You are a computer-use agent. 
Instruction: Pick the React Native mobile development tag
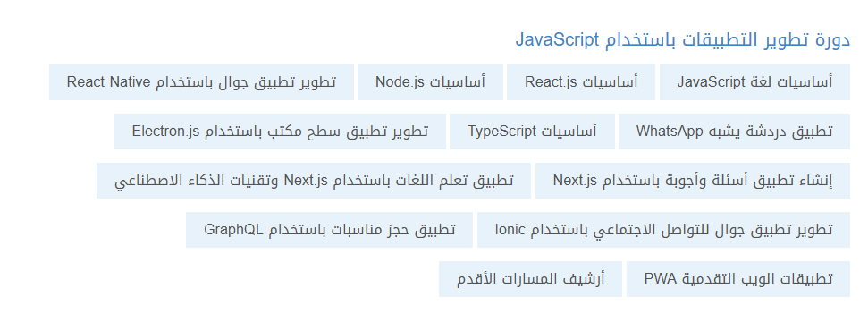point(201,82)
